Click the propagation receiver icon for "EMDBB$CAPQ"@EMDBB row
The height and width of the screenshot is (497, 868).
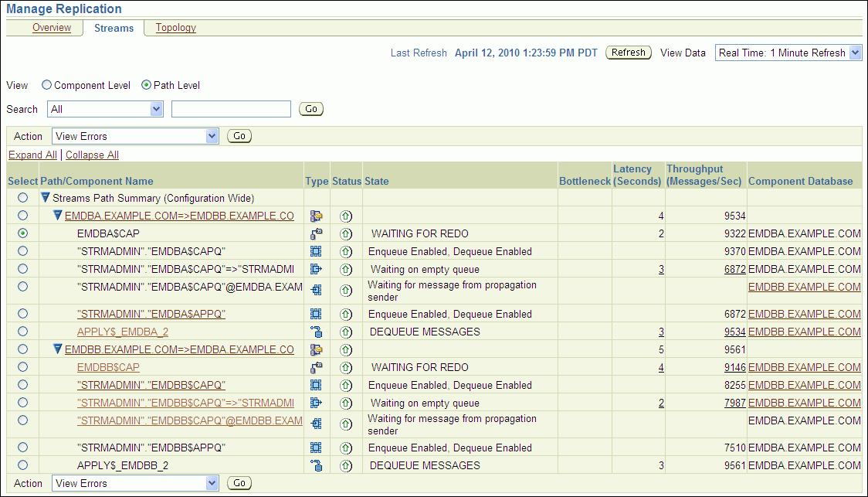[x=315, y=424]
